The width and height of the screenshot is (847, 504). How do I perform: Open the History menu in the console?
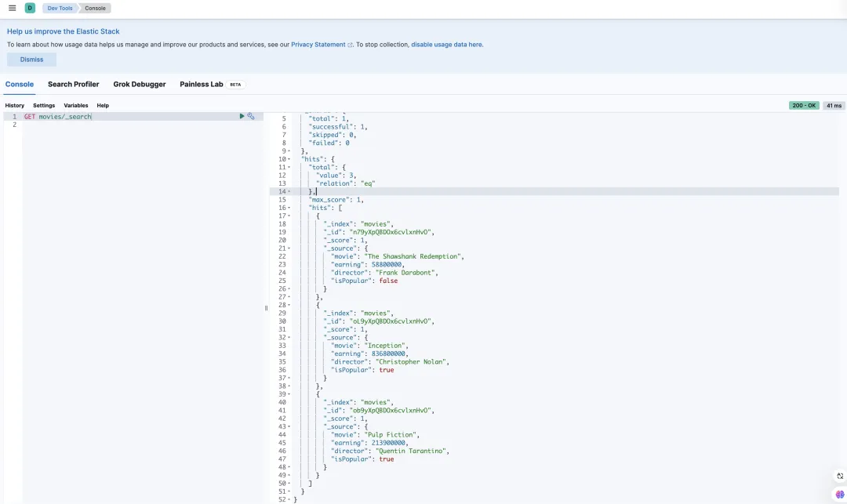pos(14,105)
